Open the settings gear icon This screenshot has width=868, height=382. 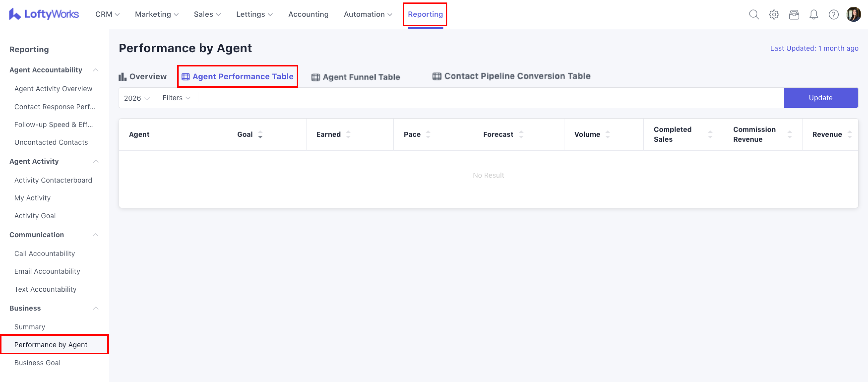click(774, 14)
